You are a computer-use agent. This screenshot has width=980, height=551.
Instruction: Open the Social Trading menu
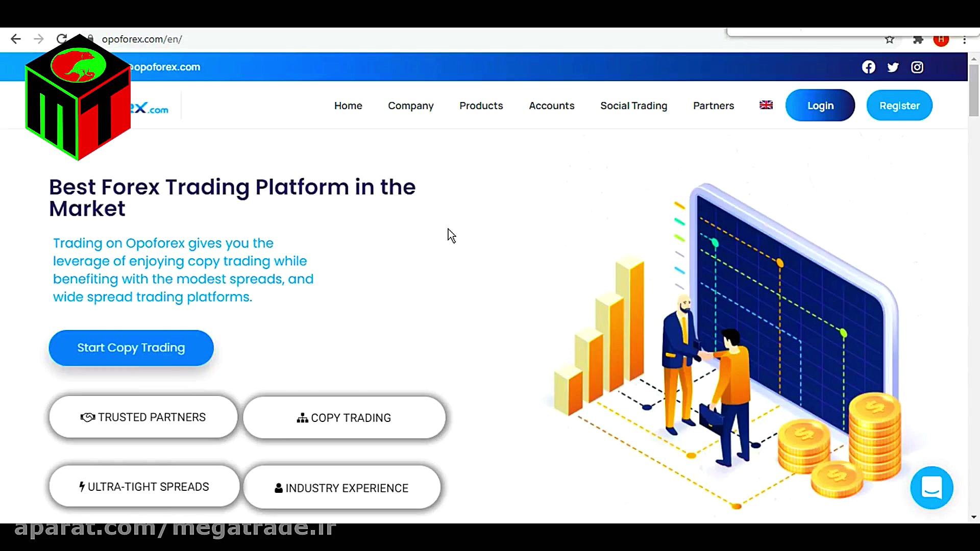[x=634, y=106]
